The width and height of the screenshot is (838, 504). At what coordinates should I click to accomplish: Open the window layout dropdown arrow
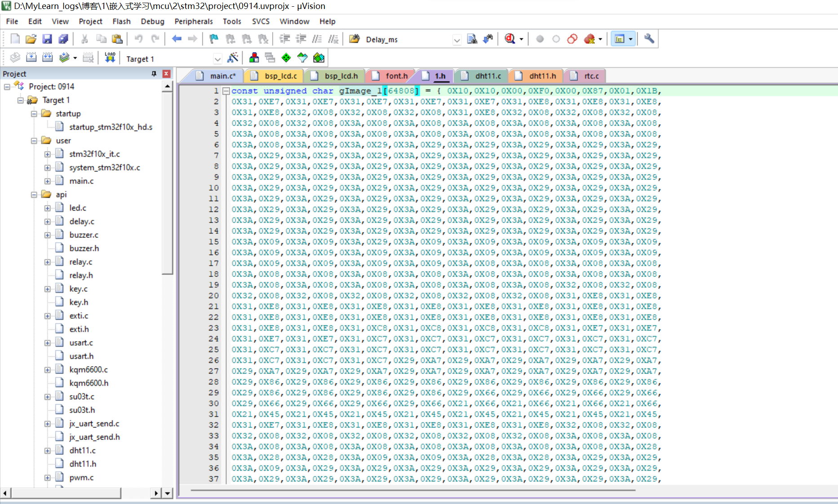click(630, 40)
